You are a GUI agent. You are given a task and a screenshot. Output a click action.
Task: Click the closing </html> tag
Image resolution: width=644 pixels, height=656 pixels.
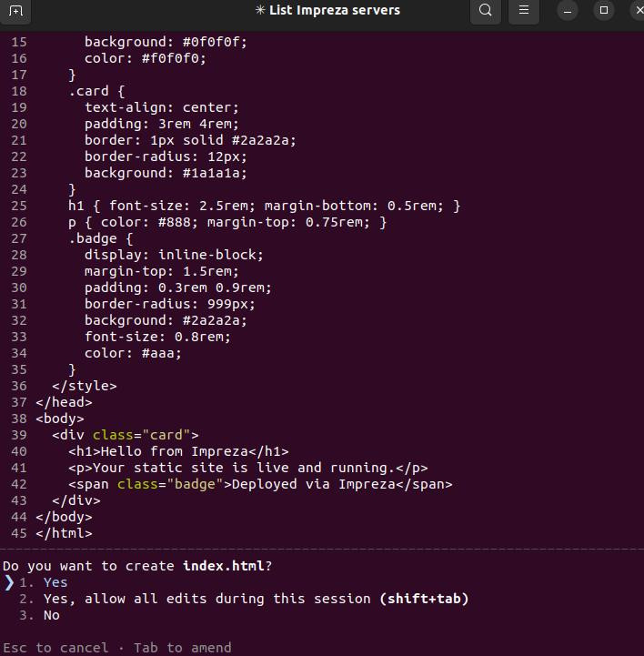[64, 533]
